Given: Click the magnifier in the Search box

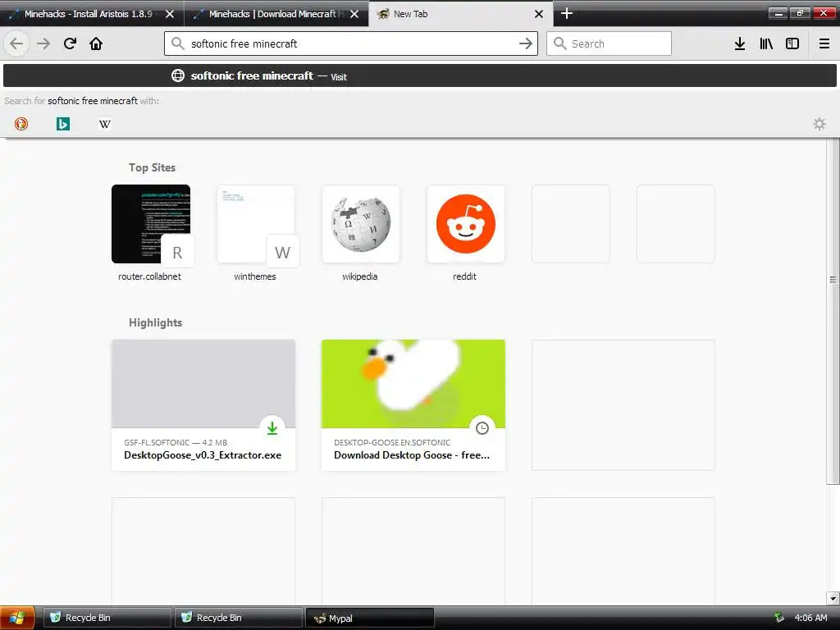Looking at the screenshot, I should click(x=559, y=43).
